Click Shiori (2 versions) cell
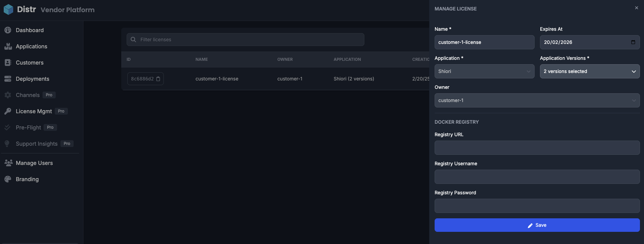This screenshot has width=644, height=244. [354, 79]
